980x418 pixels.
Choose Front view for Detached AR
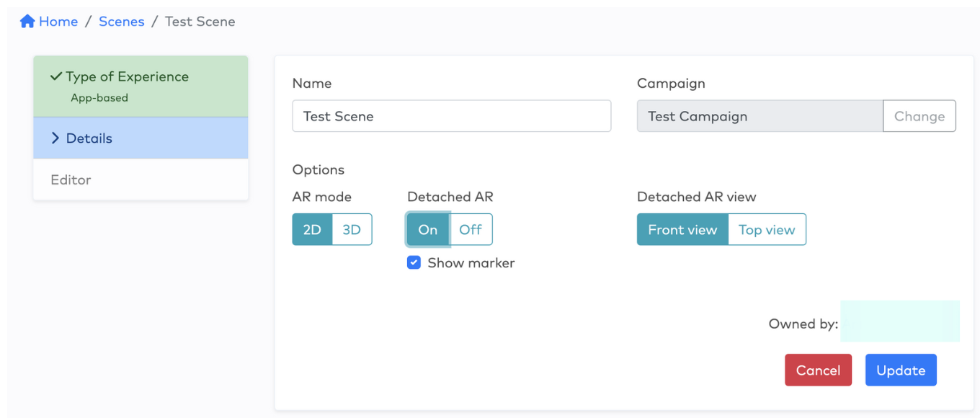click(682, 230)
